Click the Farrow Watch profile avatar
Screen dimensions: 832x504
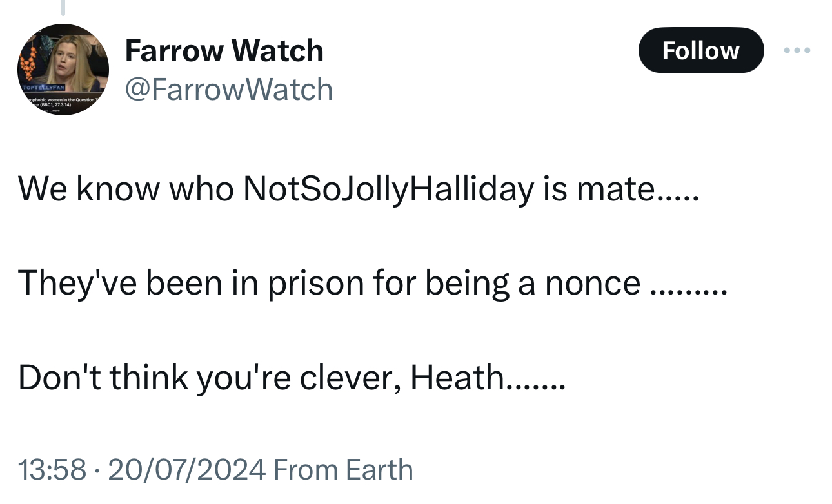coord(63,70)
